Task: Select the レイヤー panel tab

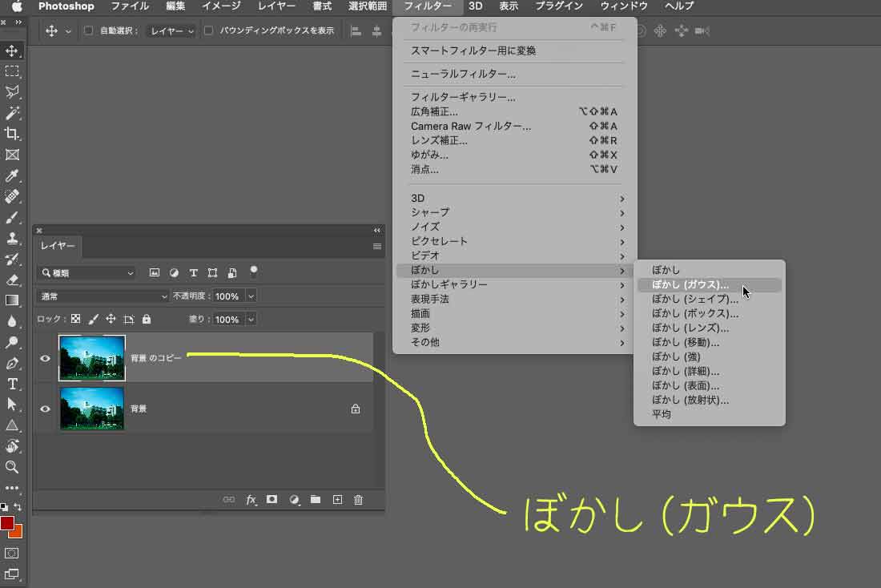Action: pyautogui.click(x=58, y=246)
